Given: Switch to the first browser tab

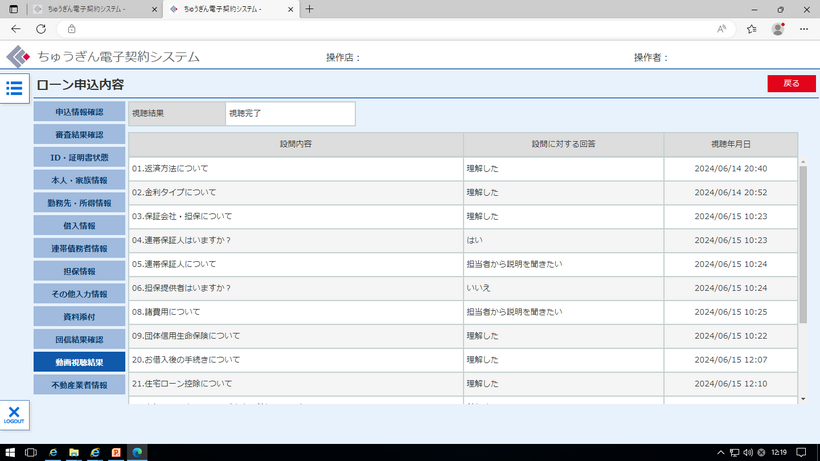Looking at the screenshot, I should coord(90,9).
